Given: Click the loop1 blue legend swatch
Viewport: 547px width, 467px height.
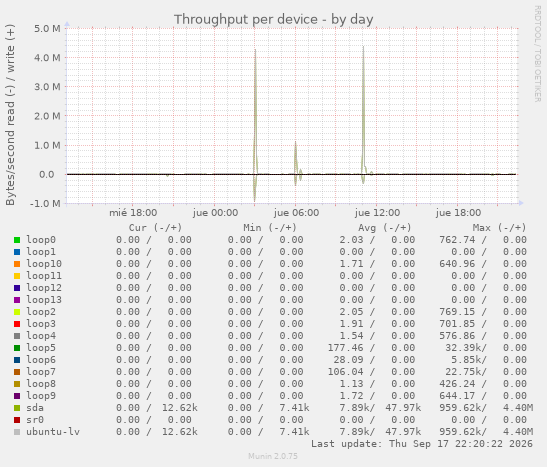Looking at the screenshot, I should coord(17,252).
